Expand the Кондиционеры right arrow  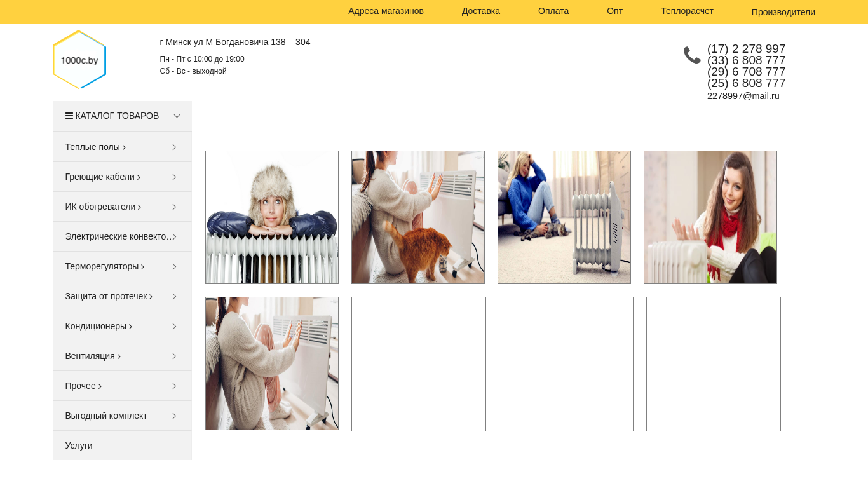[174, 326]
